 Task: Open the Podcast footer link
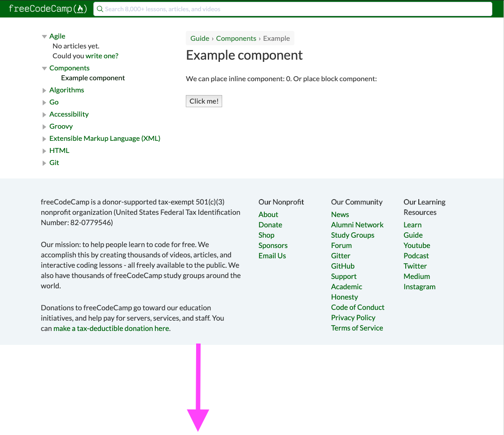[x=416, y=256]
